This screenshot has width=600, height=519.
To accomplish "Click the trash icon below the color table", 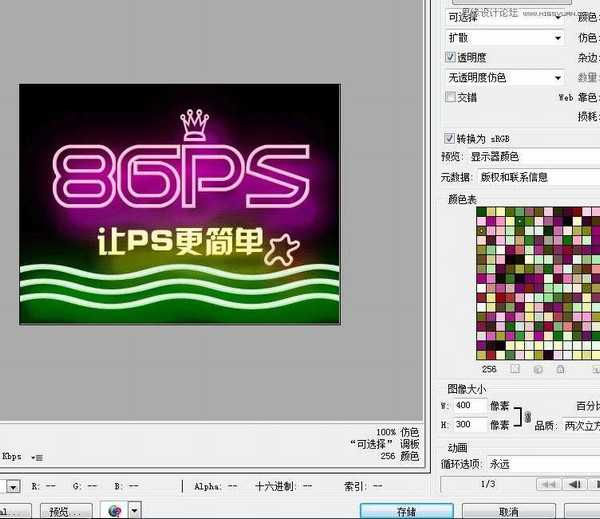I will coord(595,368).
